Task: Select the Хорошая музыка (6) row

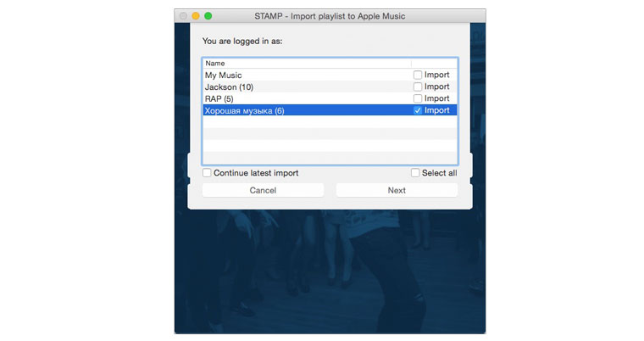Action: tap(330, 110)
